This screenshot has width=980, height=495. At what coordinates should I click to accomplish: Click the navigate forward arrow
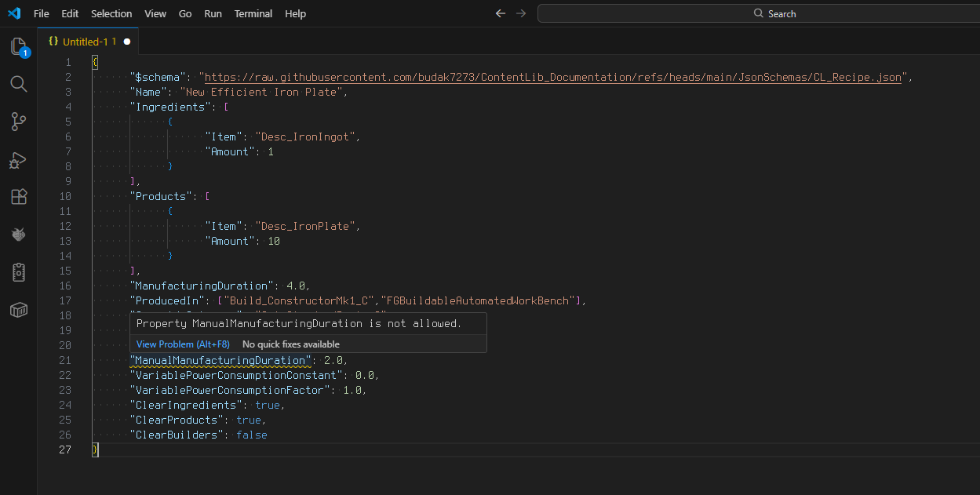[521, 13]
